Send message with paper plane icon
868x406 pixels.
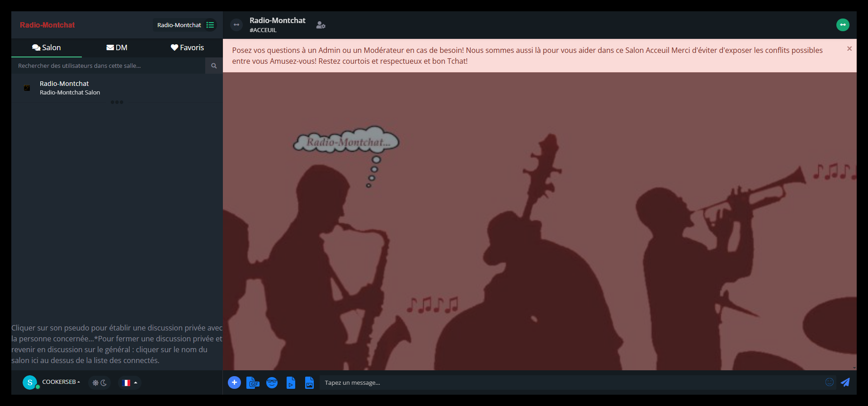pyautogui.click(x=845, y=382)
